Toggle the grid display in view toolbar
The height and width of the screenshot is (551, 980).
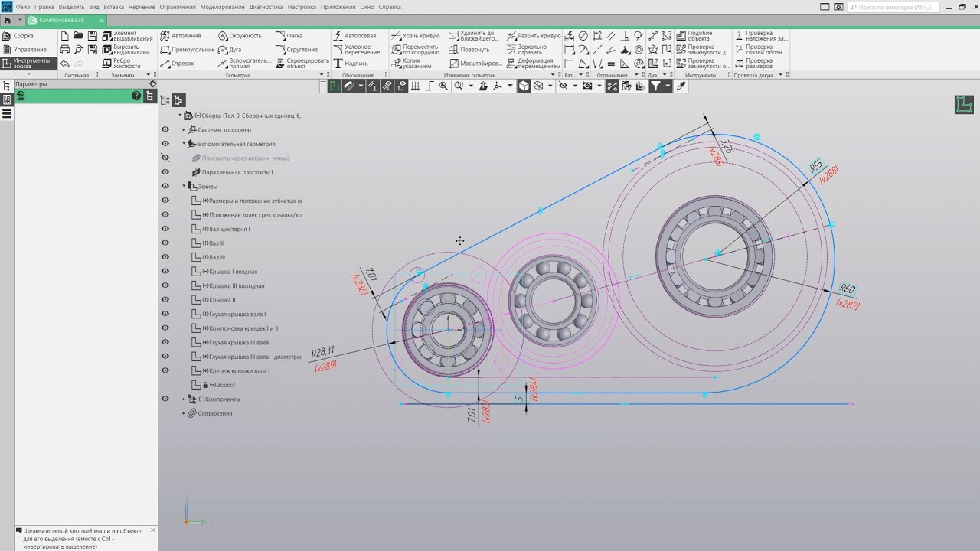coord(415,86)
